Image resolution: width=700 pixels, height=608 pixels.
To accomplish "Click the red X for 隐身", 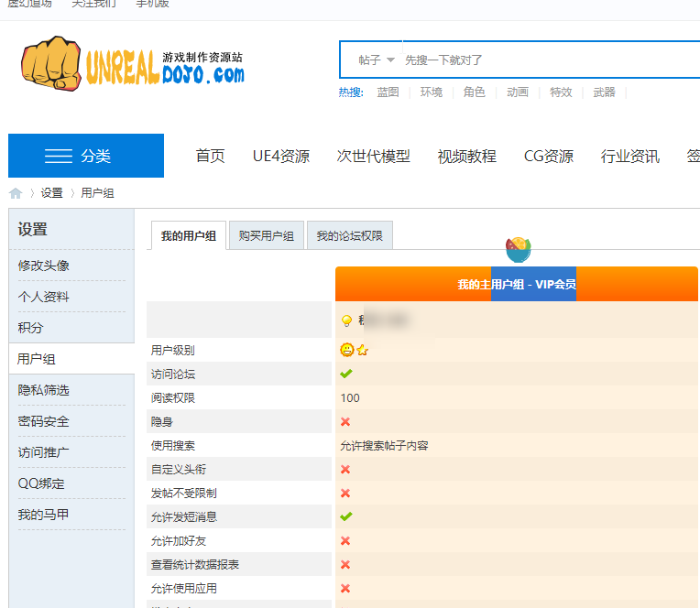I will point(345,421).
